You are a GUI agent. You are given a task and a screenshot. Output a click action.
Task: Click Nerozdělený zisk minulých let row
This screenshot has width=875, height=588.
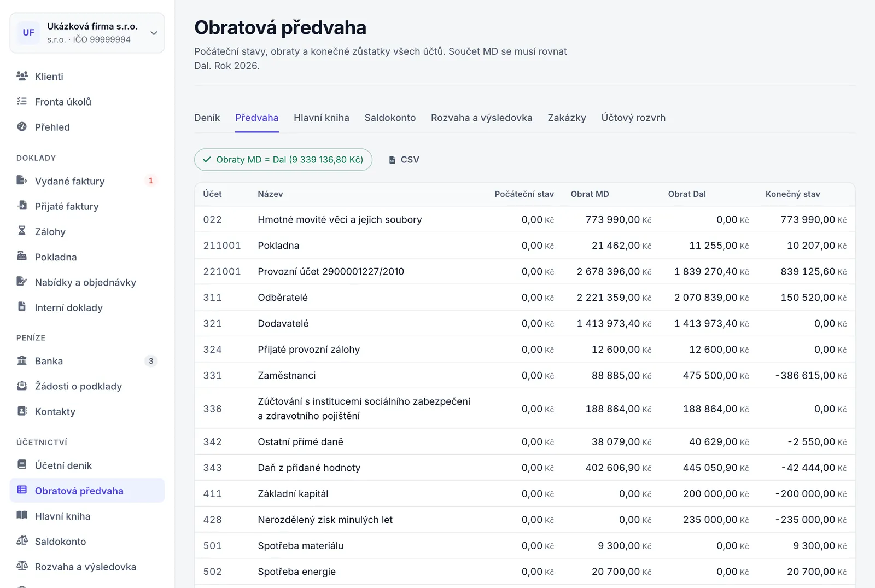(524, 520)
